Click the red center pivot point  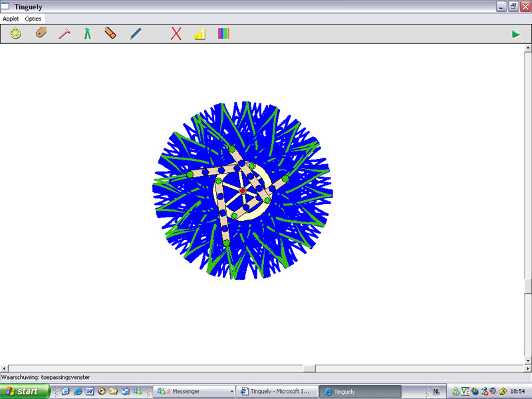(243, 191)
